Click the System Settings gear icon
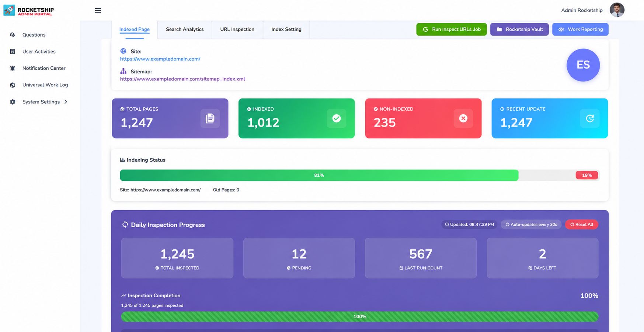 [13, 102]
